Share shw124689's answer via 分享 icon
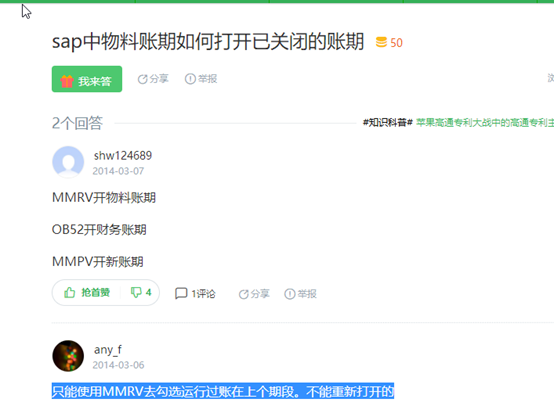Viewport: 554px width, 406px height. 243,294
